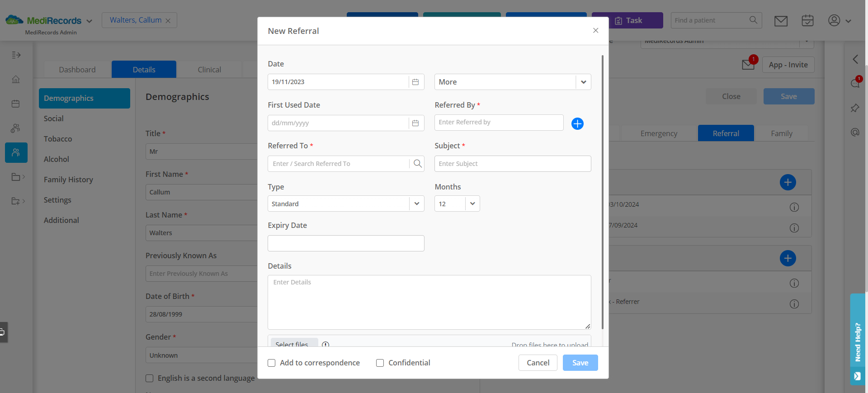Open the folder icon in sidebar
The image size is (868, 393).
click(x=16, y=177)
